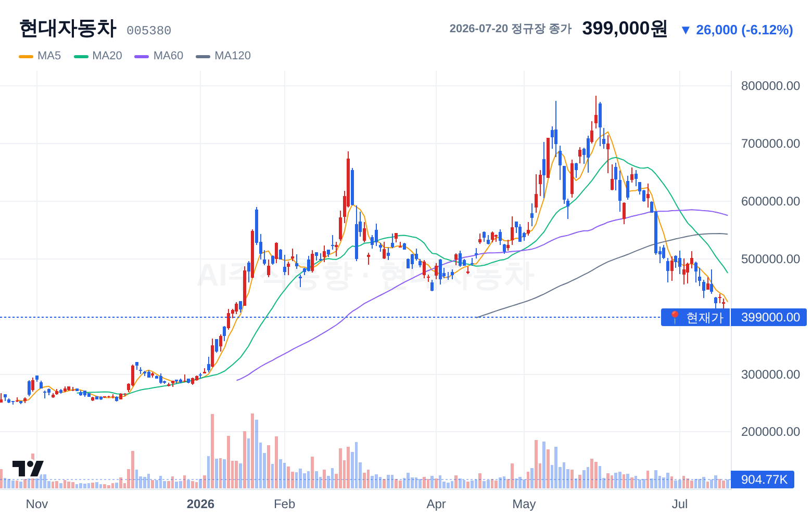Click the 26,000 (-6.12%) change value
812x518 pixels.
(744, 30)
